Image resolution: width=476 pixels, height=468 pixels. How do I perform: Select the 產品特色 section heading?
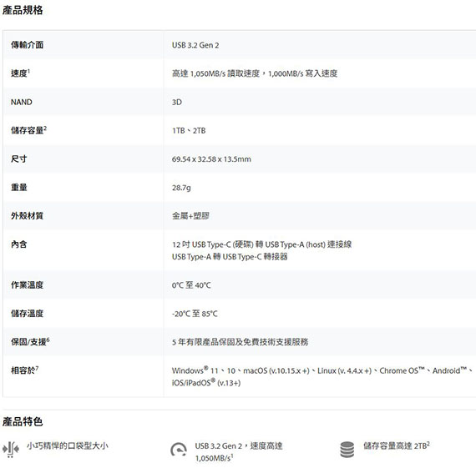tap(23, 421)
